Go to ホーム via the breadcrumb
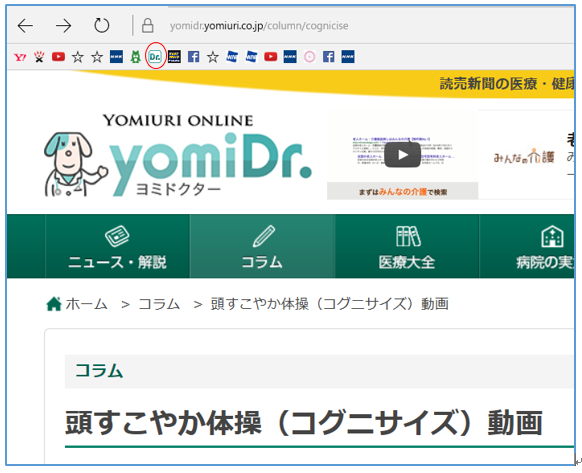 (87, 304)
